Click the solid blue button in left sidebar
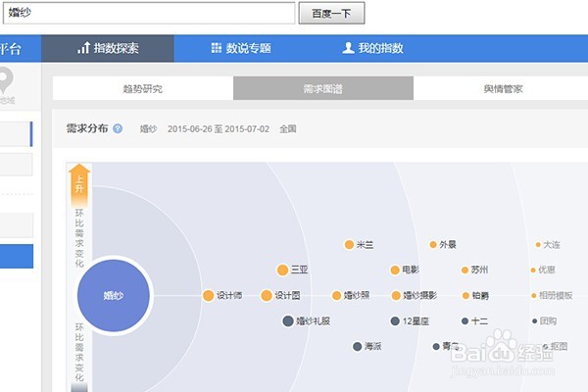The height and width of the screenshot is (392, 588). click(x=17, y=256)
